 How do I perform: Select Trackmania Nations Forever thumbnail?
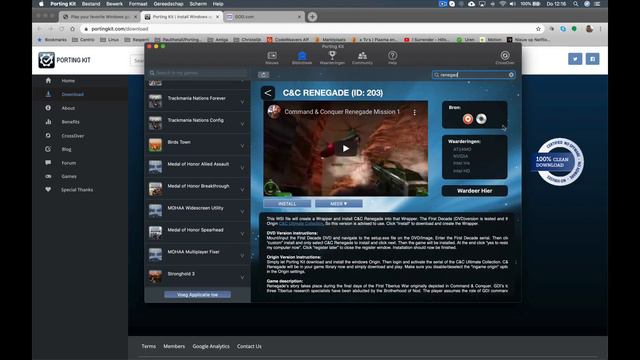point(155,101)
